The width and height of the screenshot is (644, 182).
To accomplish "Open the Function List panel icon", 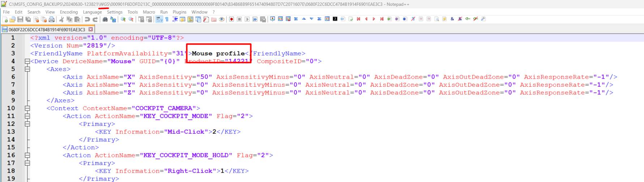I will pyautogui.click(x=206, y=19).
